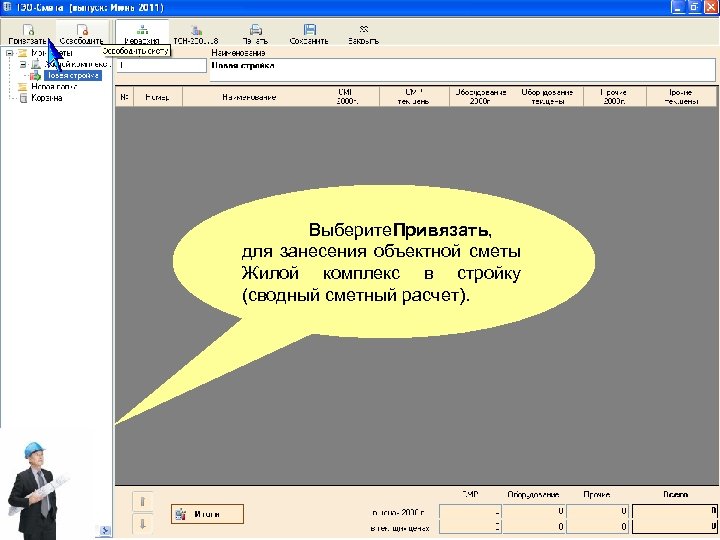Click the Печать printer icon
The height and width of the screenshot is (540, 720).
point(255,30)
